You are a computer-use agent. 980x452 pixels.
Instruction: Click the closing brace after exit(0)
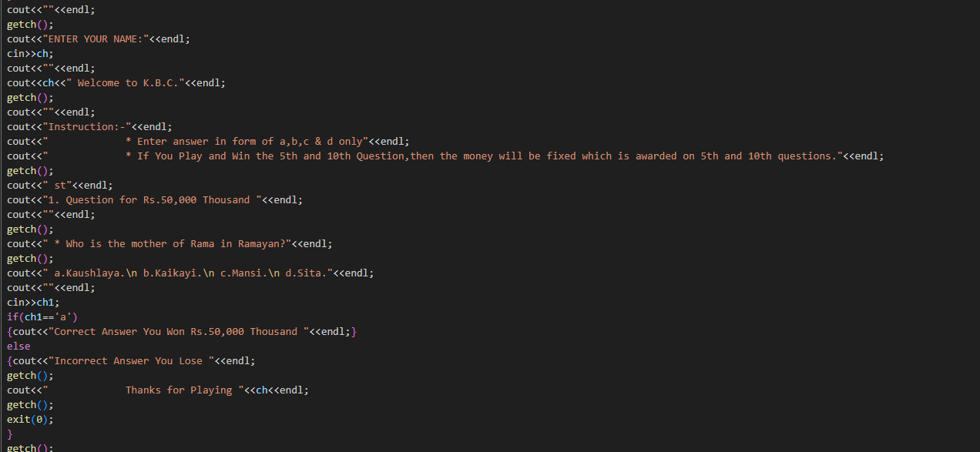point(10,434)
